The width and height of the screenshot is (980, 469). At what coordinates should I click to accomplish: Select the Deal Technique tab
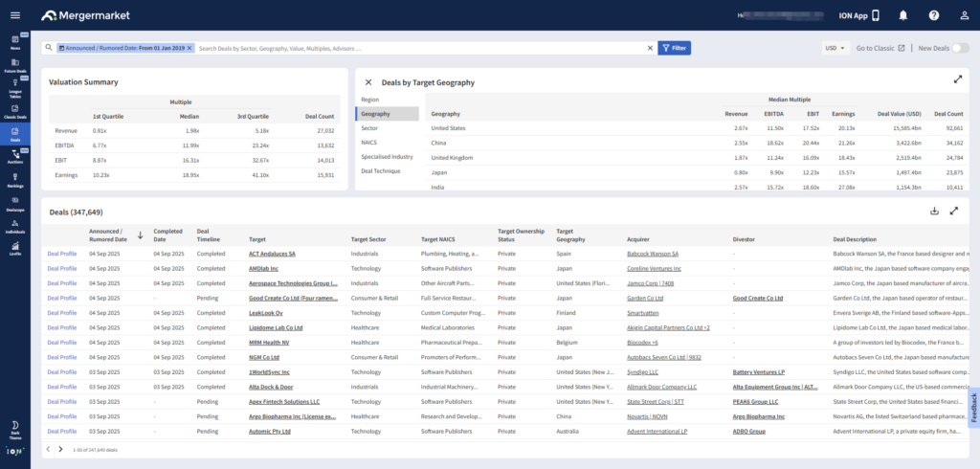[x=380, y=169]
